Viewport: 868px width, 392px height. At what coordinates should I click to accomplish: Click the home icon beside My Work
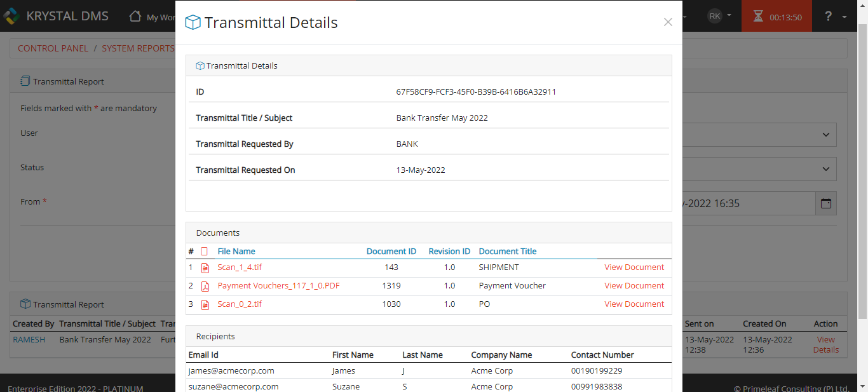[134, 16]
